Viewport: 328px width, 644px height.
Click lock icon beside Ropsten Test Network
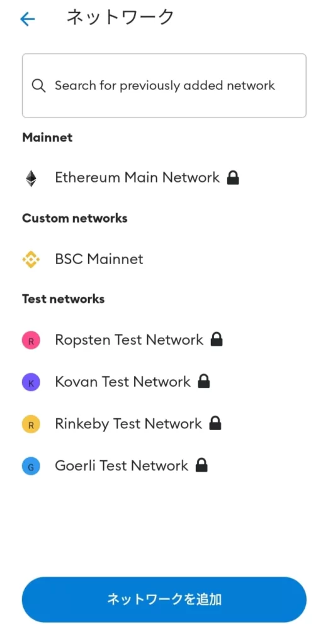[x=217, y=339]
